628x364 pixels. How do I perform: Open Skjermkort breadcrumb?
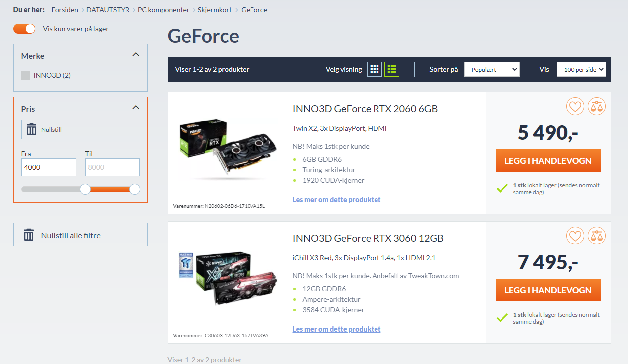215,10
